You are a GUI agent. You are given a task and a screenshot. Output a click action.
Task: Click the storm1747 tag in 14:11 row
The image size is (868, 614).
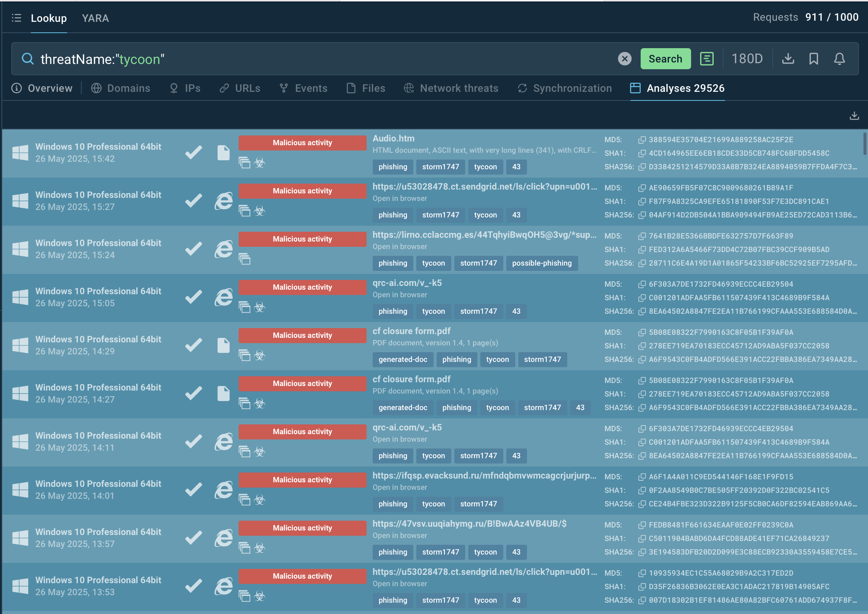point(478,456)
